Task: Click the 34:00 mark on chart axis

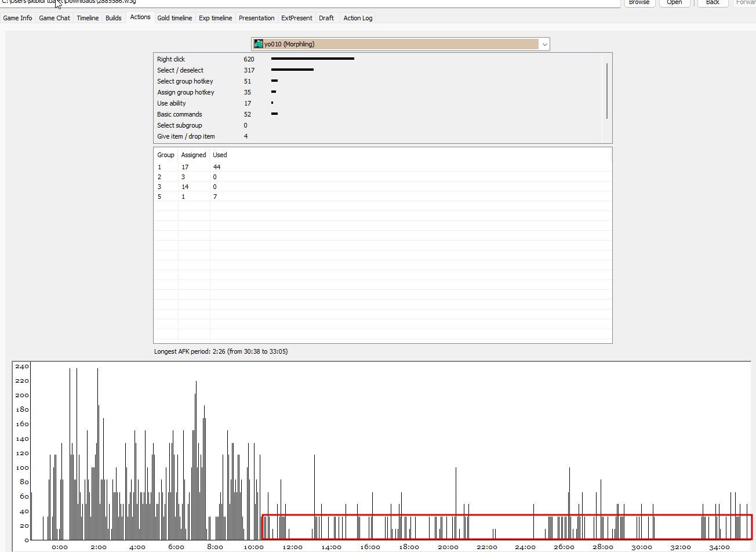Action: (x=719, y=547)
